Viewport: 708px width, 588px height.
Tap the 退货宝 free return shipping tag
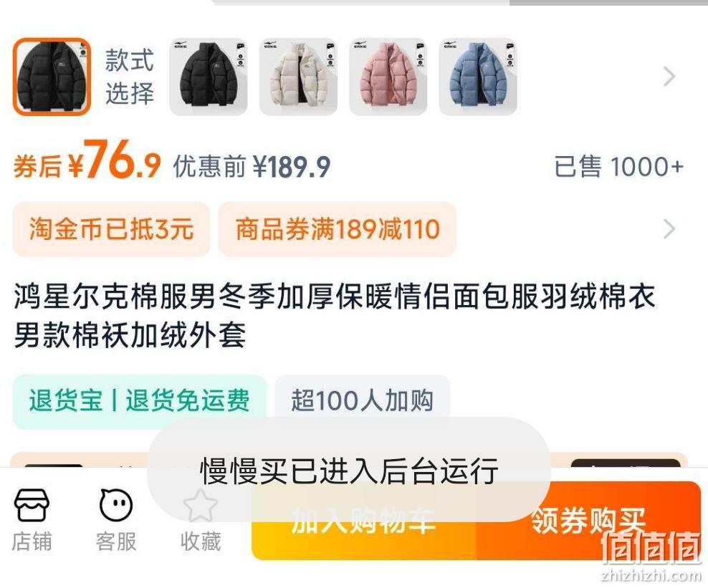point(140,401)
